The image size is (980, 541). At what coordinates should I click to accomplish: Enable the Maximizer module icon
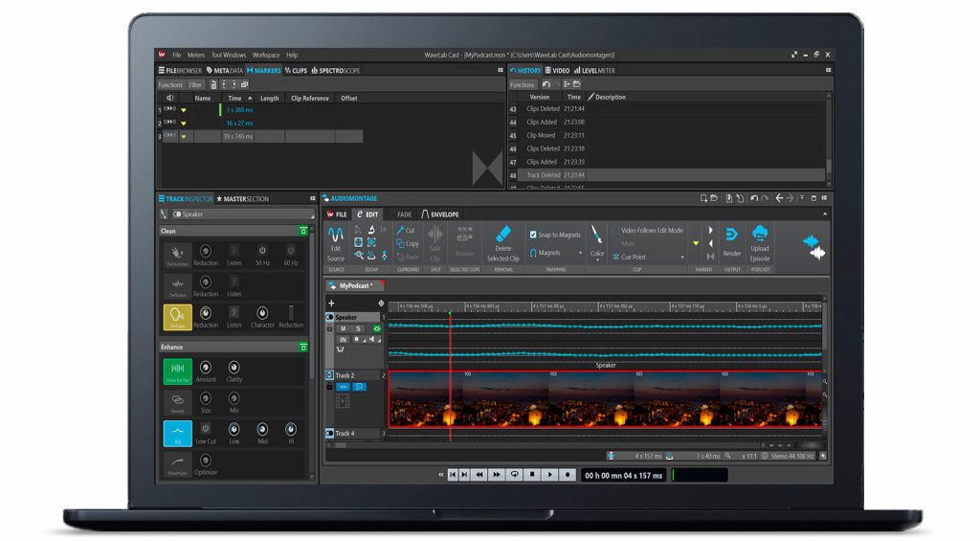[177, 464]
